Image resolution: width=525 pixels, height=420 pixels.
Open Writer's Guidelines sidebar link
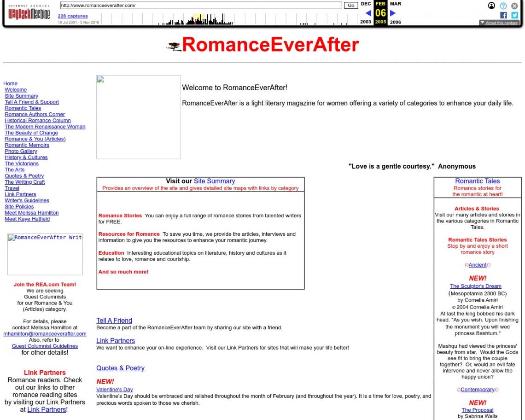pyautogui.click(x=27, y=200)
